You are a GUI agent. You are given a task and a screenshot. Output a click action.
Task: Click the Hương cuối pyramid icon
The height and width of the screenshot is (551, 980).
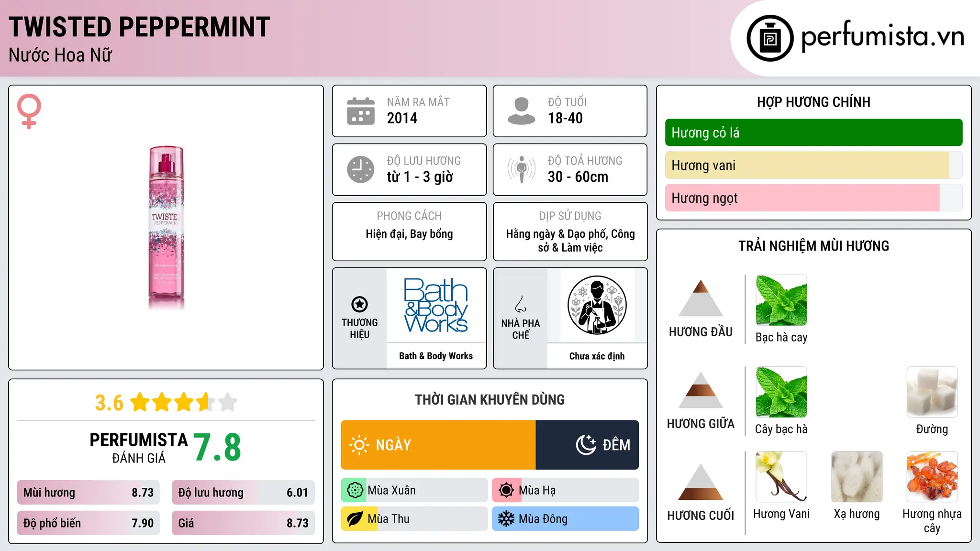point(701,482)
